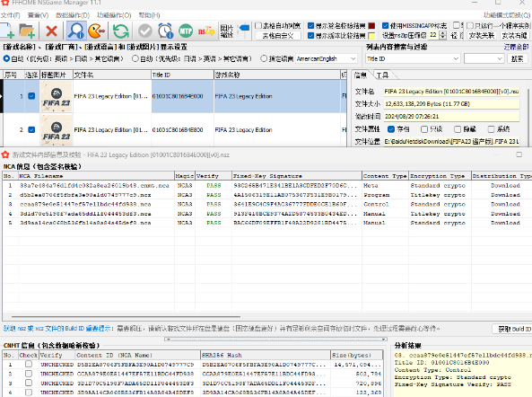Open the Data Operations(D) menu

73,15
